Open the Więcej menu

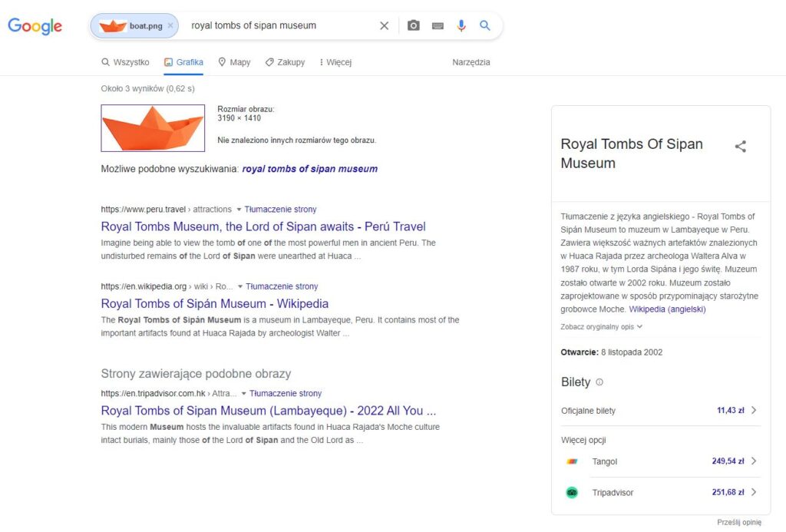(335, 62)
